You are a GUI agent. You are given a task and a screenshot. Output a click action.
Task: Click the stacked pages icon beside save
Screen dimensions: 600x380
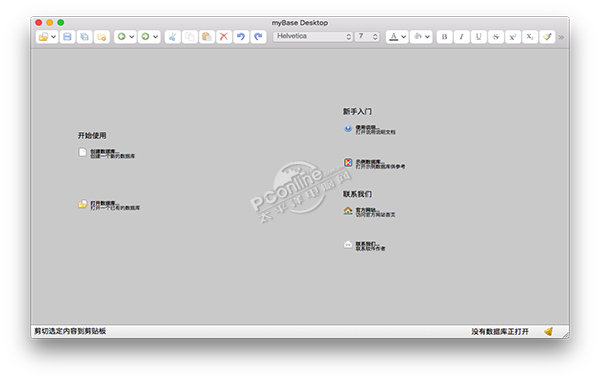pyautogui.click(x=84, y=37)
